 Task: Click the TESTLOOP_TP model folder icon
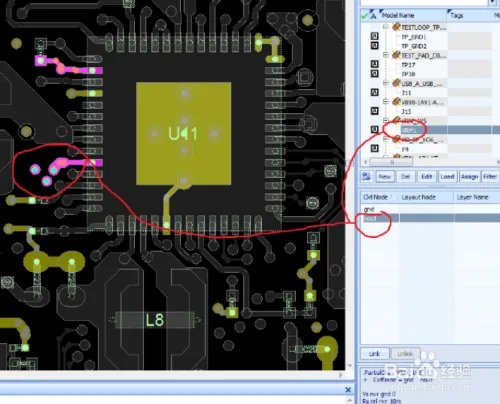[396, 27]
